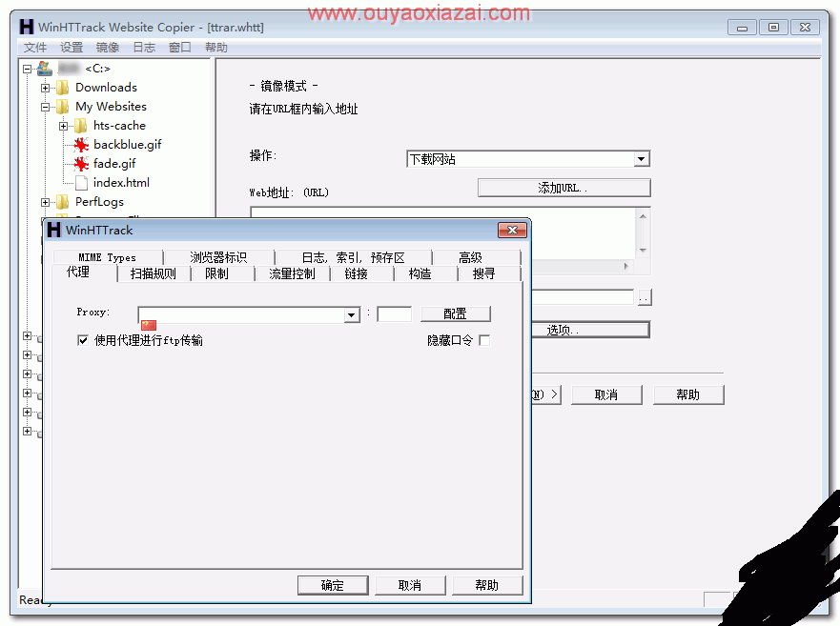Screen dimensions: 840x626
Task: Click the URL box scroll down arrow
Action: click(x=643, y=251)
